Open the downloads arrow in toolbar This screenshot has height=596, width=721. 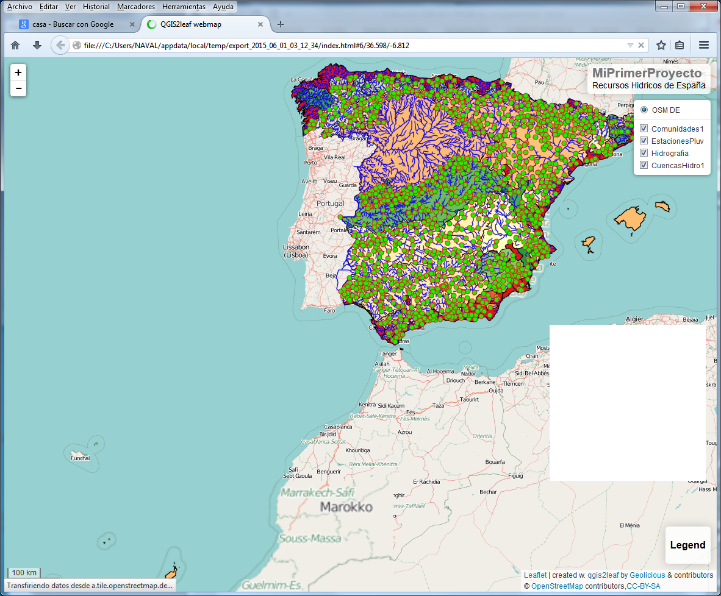(x=37, y=45)
